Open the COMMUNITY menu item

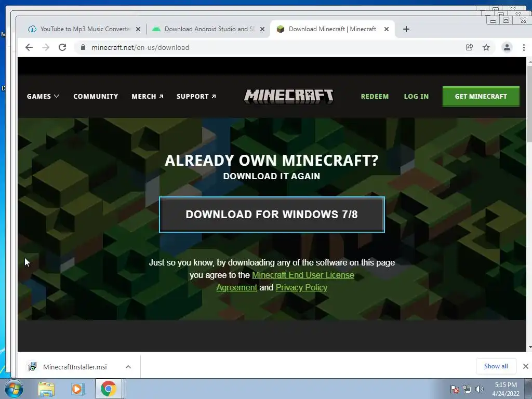(96, 96)
